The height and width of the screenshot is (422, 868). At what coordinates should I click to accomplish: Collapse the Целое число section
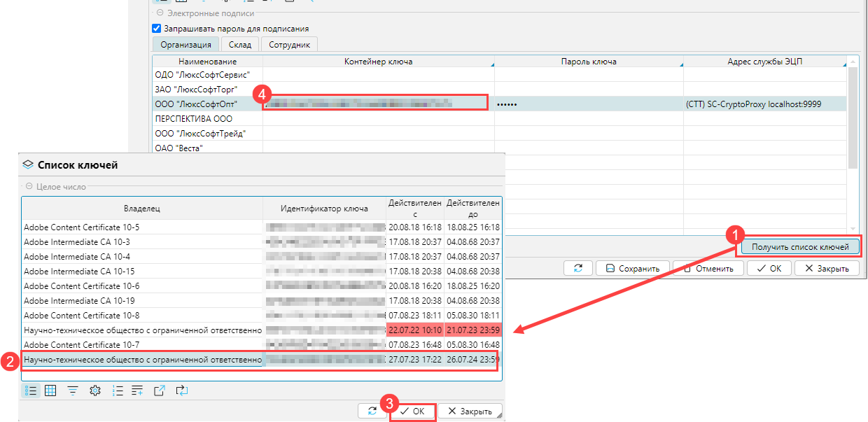pyautogui.click(x=28, y=185)
